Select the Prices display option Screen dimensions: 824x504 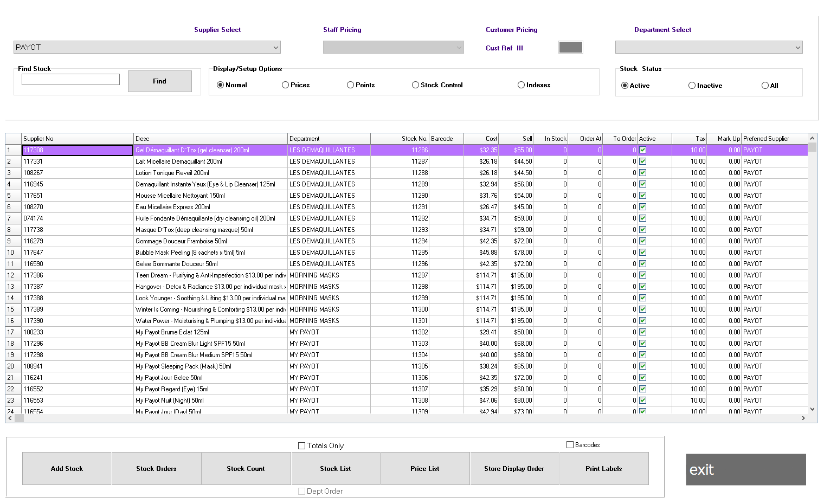[x=285, y=85]
